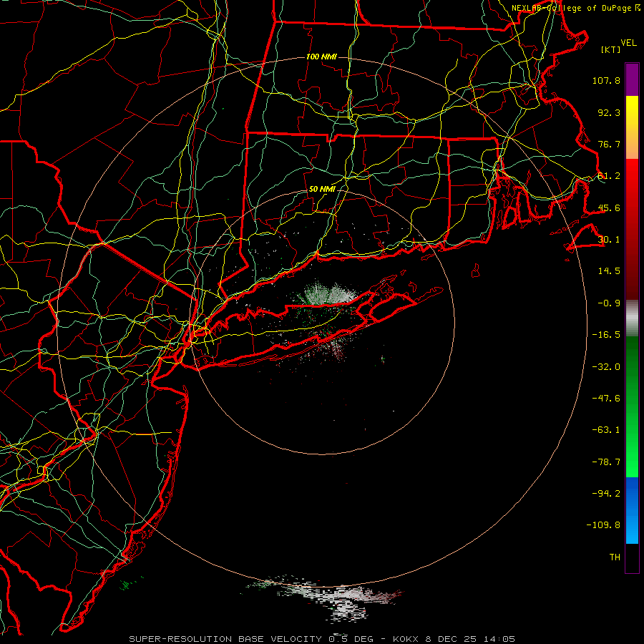Click the -94.2 scale value
The image size is (644, 644).
tap(606, 493)
